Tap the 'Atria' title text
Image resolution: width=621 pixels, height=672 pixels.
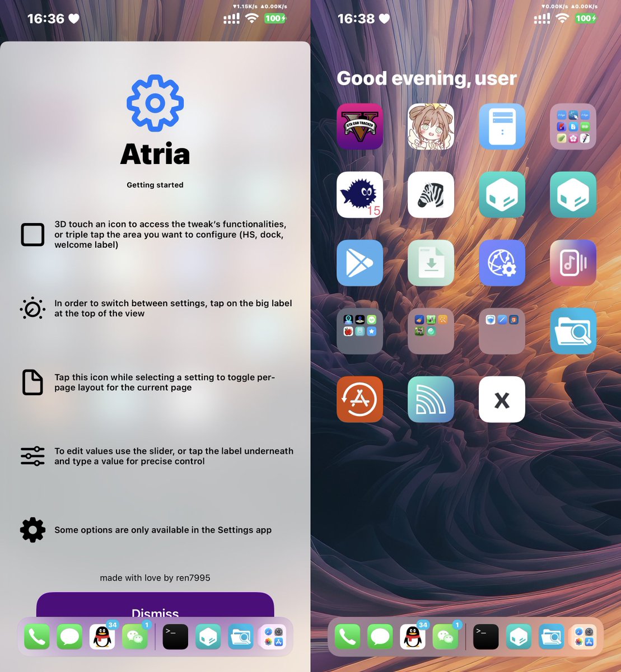[155, 154]
